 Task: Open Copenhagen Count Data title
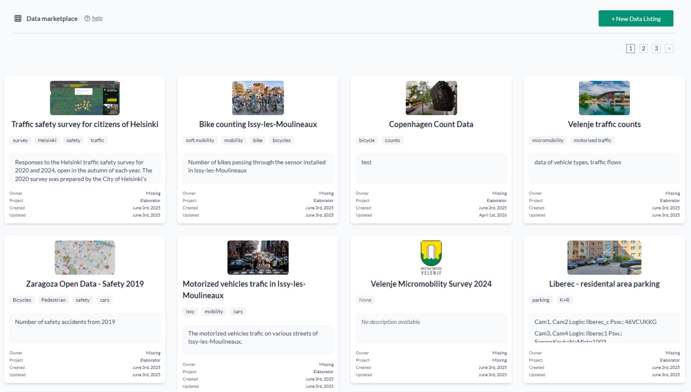click(x=431, y=125)
